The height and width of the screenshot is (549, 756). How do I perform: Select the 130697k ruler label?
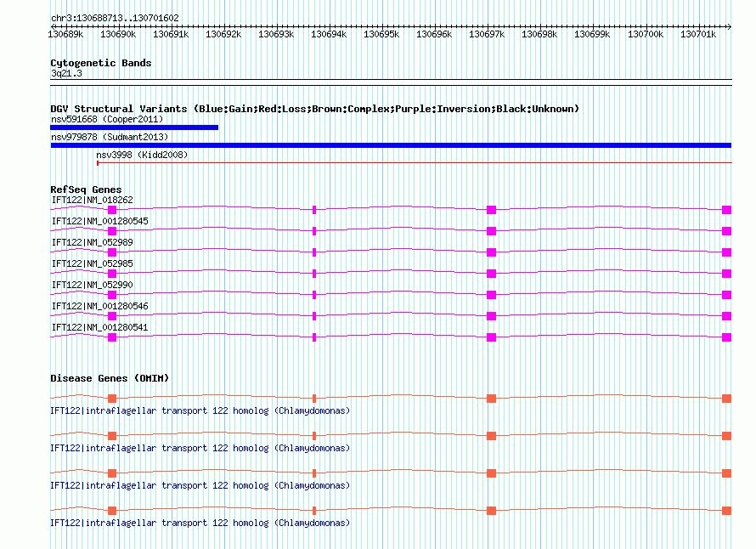pyautogui.click(x=487, y=34)
